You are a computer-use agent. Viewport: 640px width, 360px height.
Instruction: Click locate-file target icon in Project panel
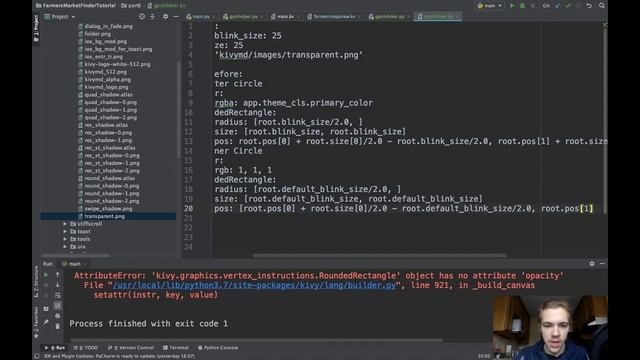click(x=142, y=16)
